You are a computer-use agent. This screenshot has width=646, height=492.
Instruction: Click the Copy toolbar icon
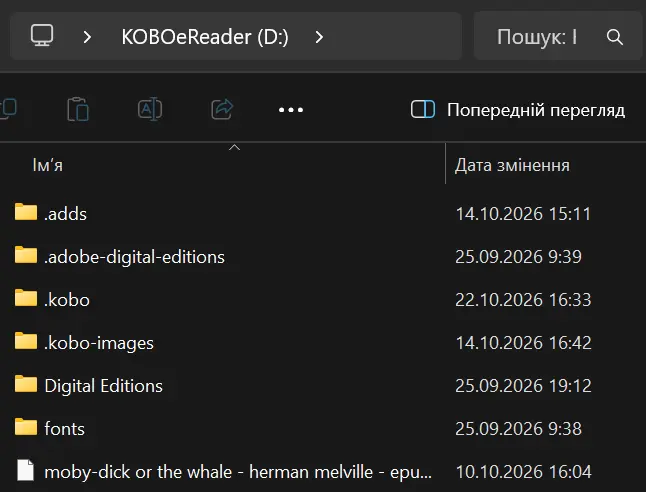pos(8,109)
